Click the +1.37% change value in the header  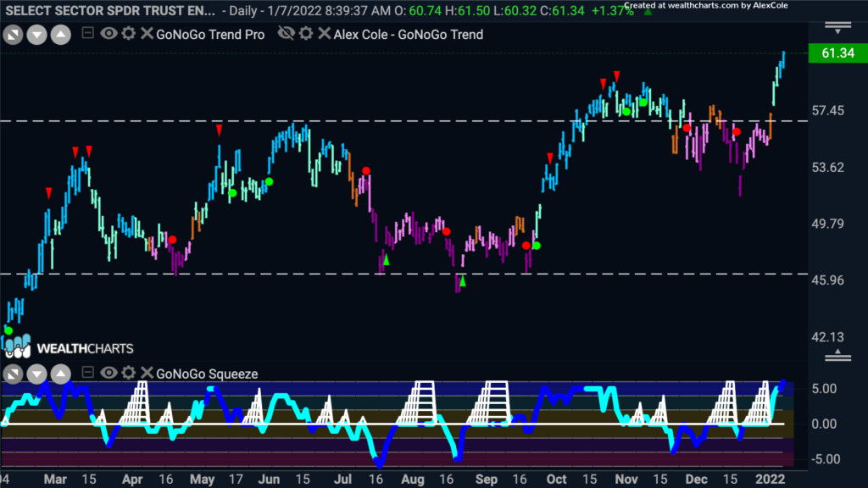pos(612,11)
